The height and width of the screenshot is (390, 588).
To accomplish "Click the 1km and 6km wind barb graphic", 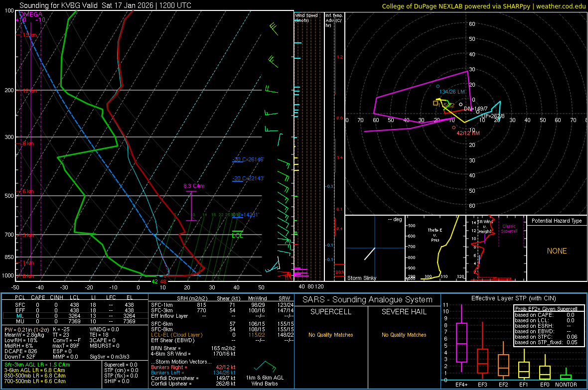I will (265, 367).
